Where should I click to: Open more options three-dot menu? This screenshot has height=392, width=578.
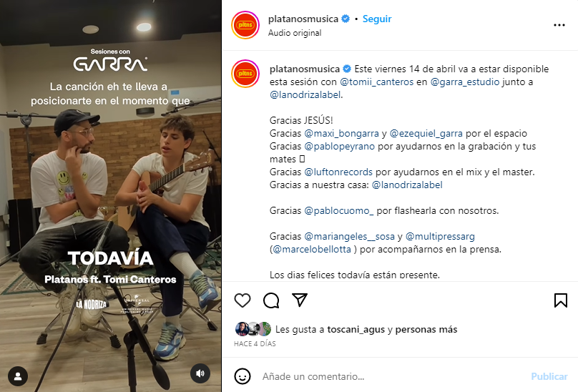pos(559,25)
